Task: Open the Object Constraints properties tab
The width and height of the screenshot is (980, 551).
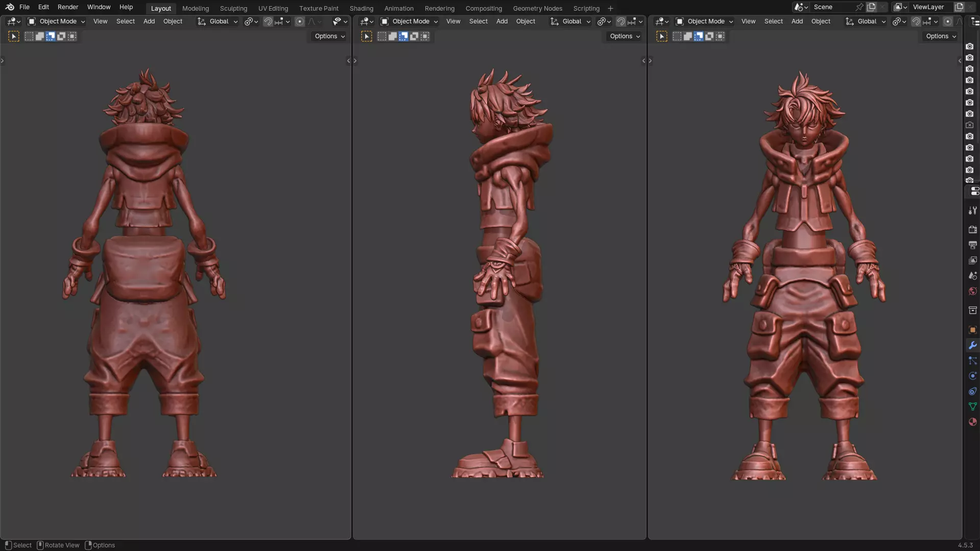Action: pyautogui.click(x=972, y=391)
